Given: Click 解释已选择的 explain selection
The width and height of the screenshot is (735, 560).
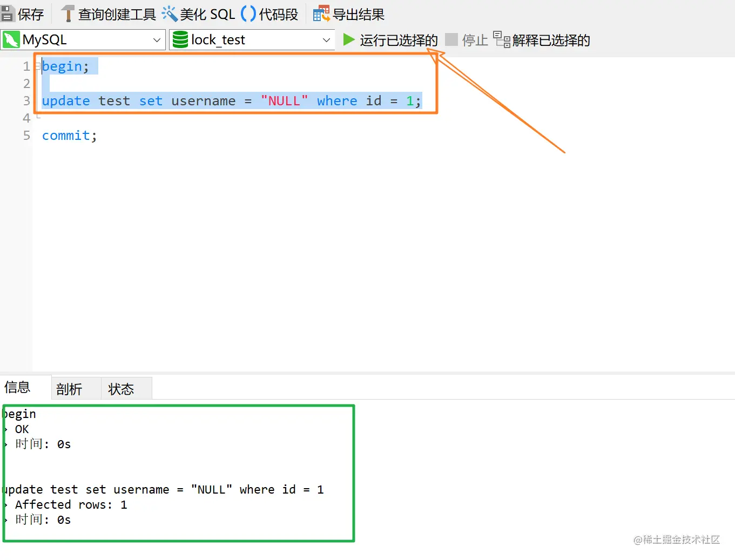Looking at the screenshot, I should pos(551,40).
